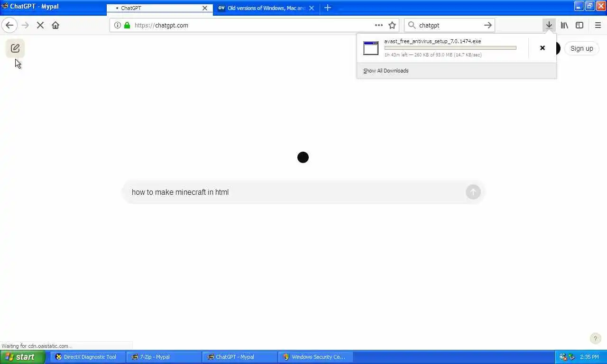
Task: Show site information icon in address bar
Action: click(x=118, y=25)
